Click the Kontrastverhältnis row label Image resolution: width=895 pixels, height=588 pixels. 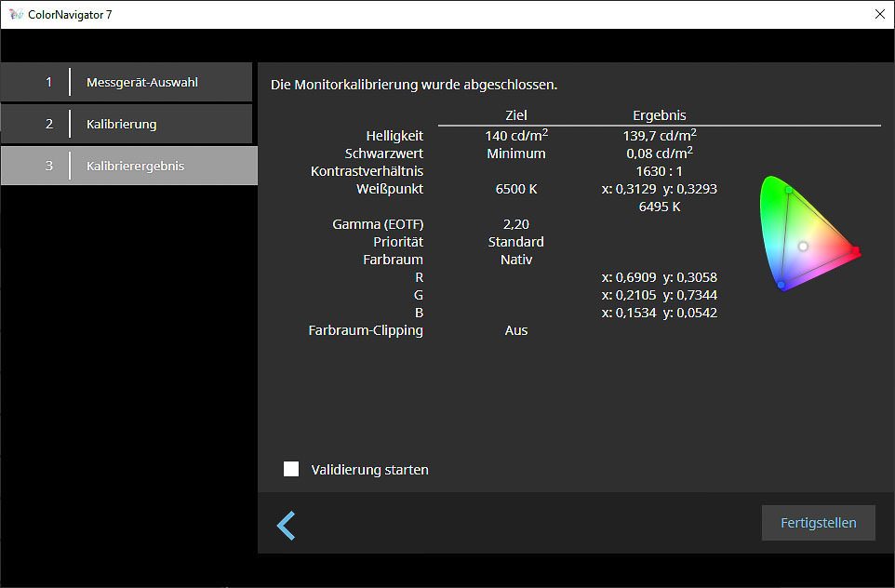pos(367,171)
